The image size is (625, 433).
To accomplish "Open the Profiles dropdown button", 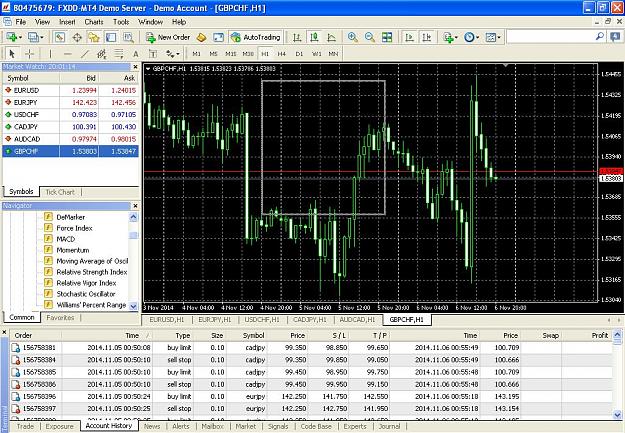I will click(x=35, y=37).
